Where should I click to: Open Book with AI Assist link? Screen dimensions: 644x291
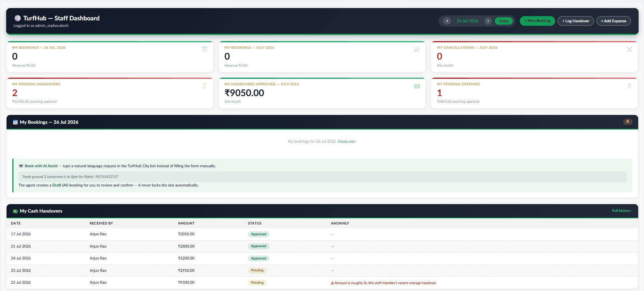tap(41, 166)
